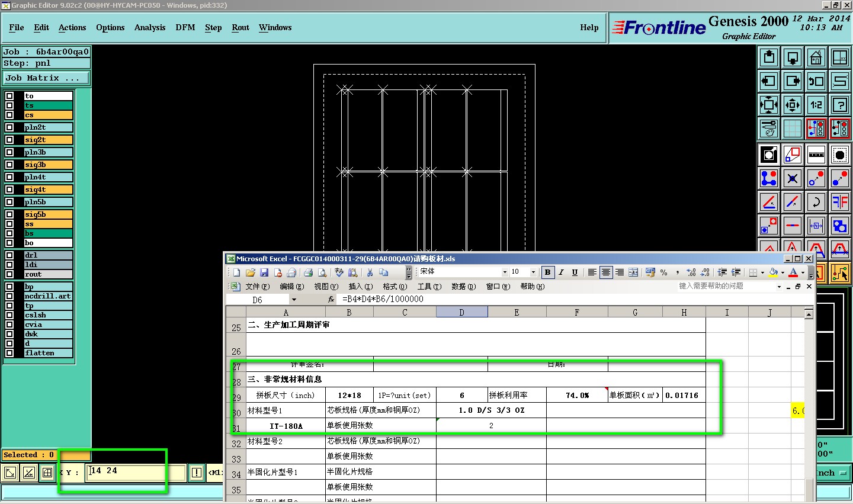Toggle visibility box for layer flatten
This screenshot has width=853, height=504.
[x=9, y=353]
